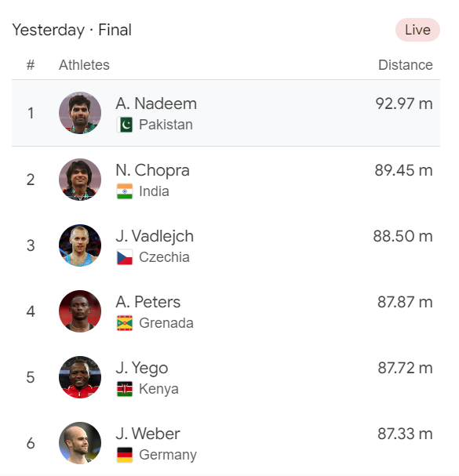Screen dimensions: 459x476
Task: Click the J. Weber name
Action: [148, 434]
